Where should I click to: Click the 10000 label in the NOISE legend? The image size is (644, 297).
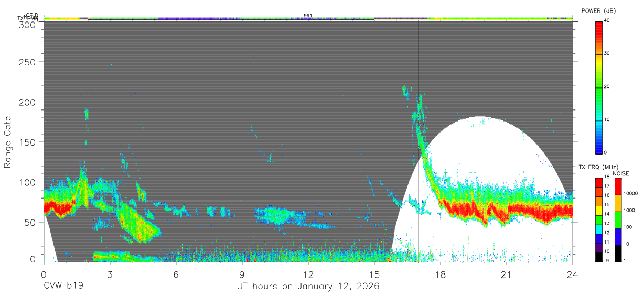pyautogui.click(x=631, y=194)
